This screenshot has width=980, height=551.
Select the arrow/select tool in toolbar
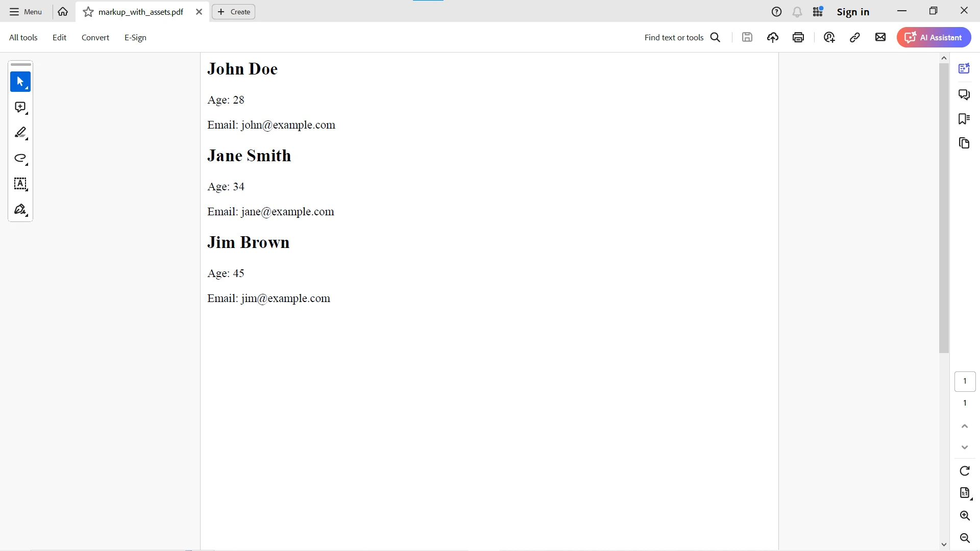point(20,82)
